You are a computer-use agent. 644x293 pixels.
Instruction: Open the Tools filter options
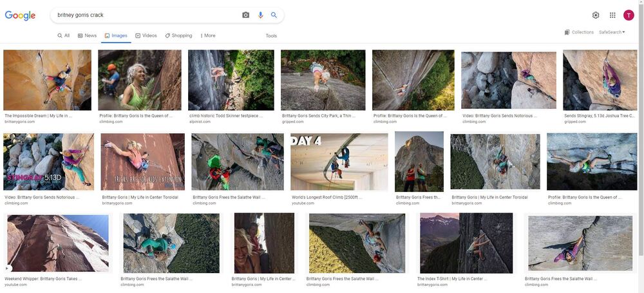click(271, 35)
